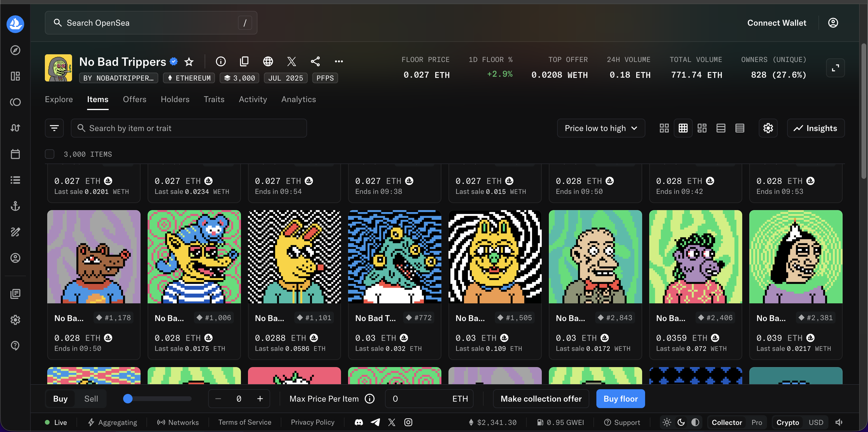Open the collection X profile icon in header
This screenshot has height=432, width=868.
point(291,61)
